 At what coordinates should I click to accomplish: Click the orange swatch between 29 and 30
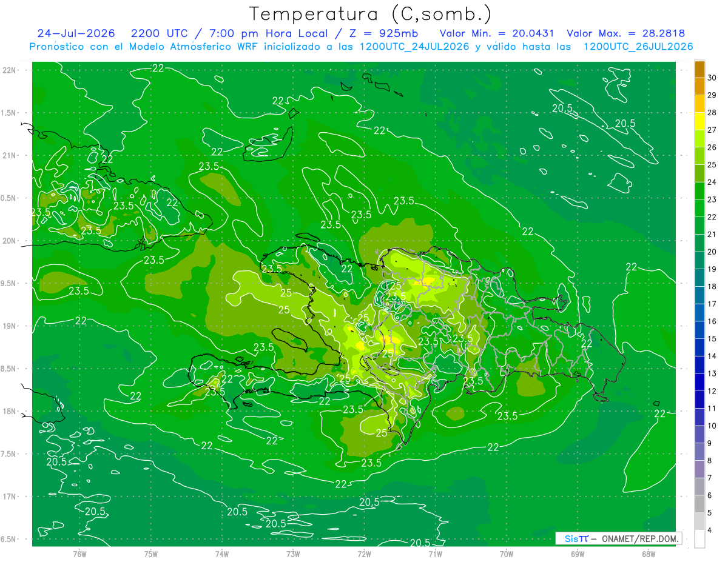[x=699, y=87]
